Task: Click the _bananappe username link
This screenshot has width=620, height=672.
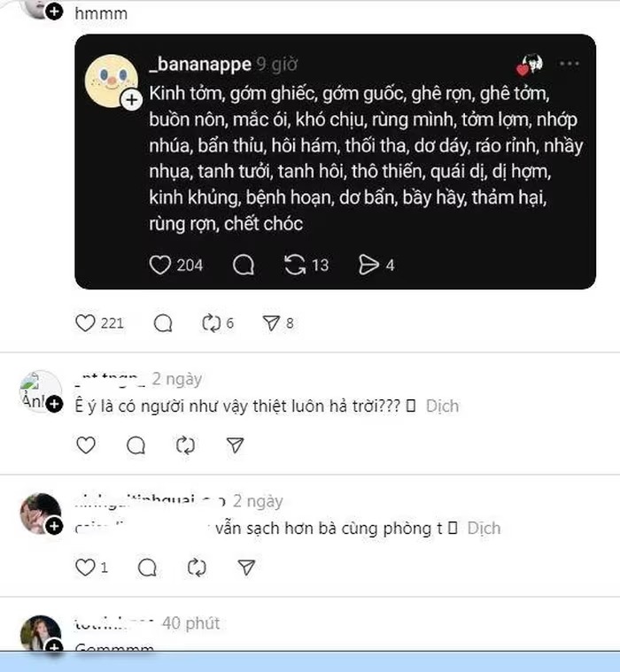Action: (201, 64)
